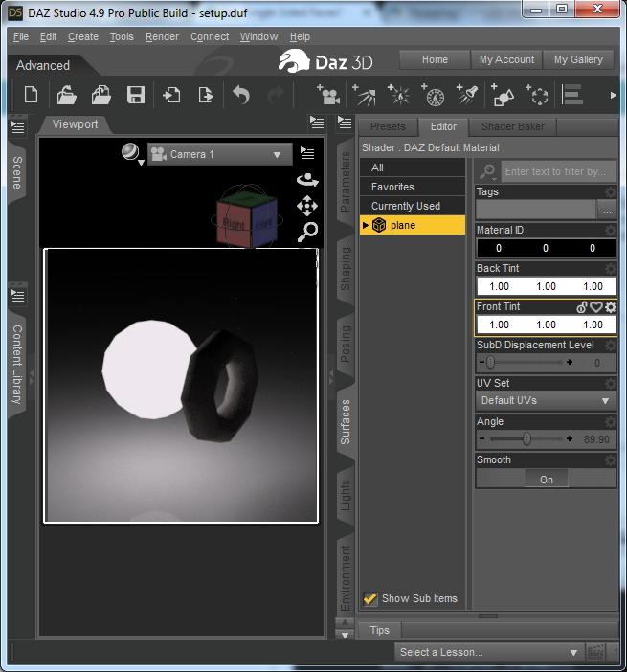627x672 pixels.
Task: Click the zoom magnifier camera control
Action: (307, 232)
